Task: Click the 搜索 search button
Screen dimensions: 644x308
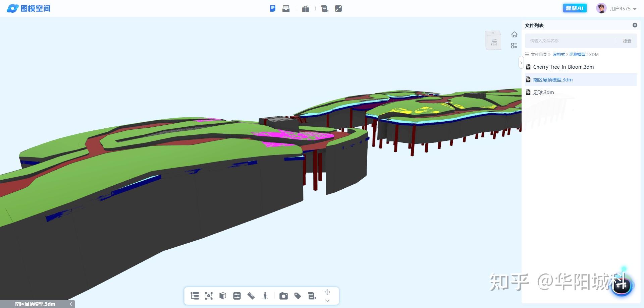Action: coord(627,41)
